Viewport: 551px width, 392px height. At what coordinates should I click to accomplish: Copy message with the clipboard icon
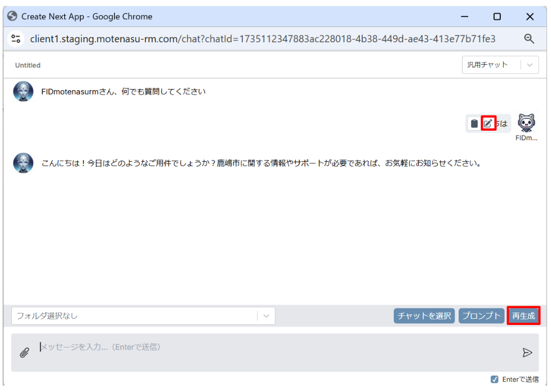pyautogui.click(x=474, y=123)
